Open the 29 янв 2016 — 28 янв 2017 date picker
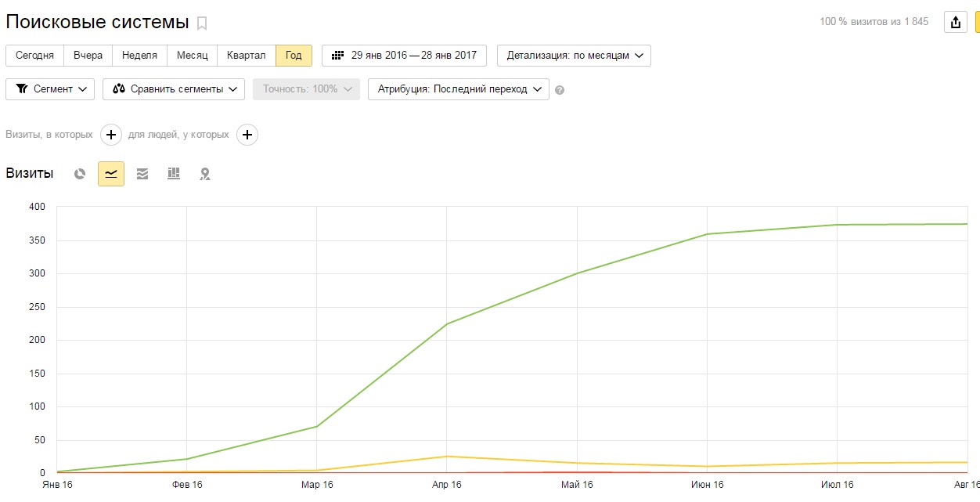 pyautogui.click(x=404, y=56)
